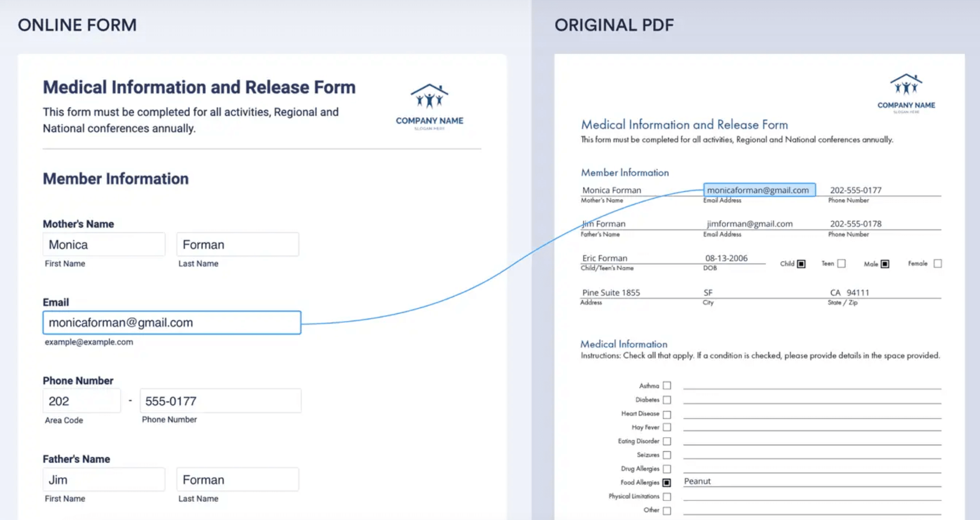Screen dimensions: 980x520
Task: Click the Member Information heading in online form
Action: [x=116, y=179]
